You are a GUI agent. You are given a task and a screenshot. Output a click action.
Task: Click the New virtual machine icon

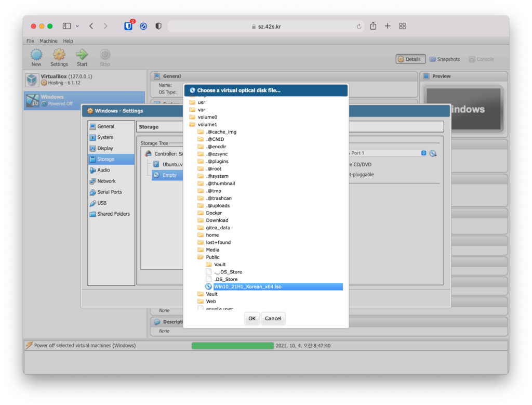(x=36, y=54)
